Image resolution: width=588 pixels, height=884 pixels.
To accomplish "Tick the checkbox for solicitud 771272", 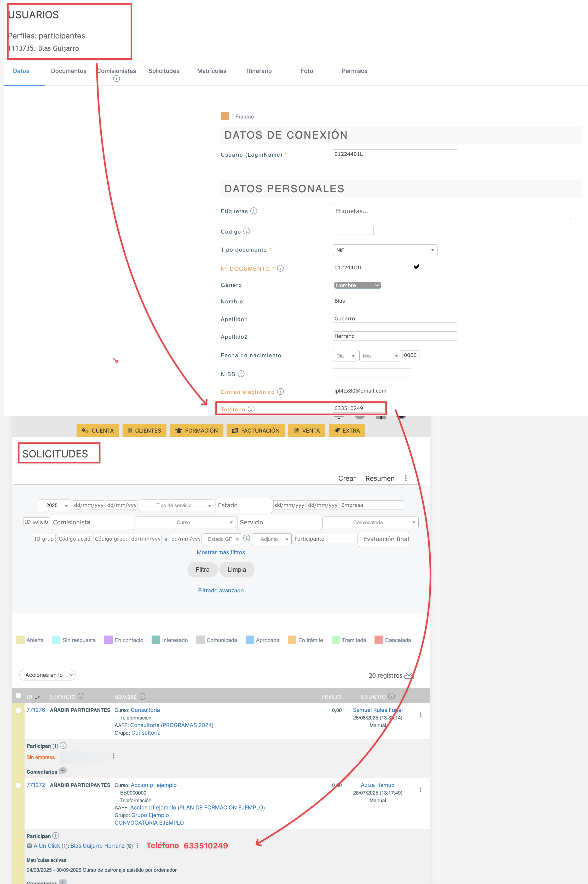I will [18, 785].
